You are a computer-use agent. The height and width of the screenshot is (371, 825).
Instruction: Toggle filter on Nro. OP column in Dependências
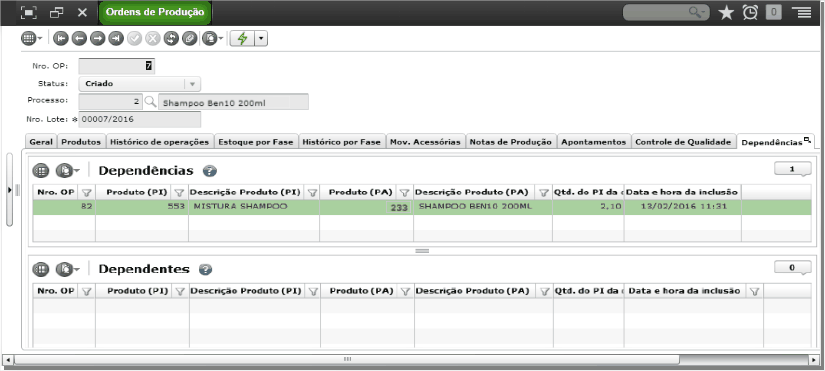(x=87, y=193)
